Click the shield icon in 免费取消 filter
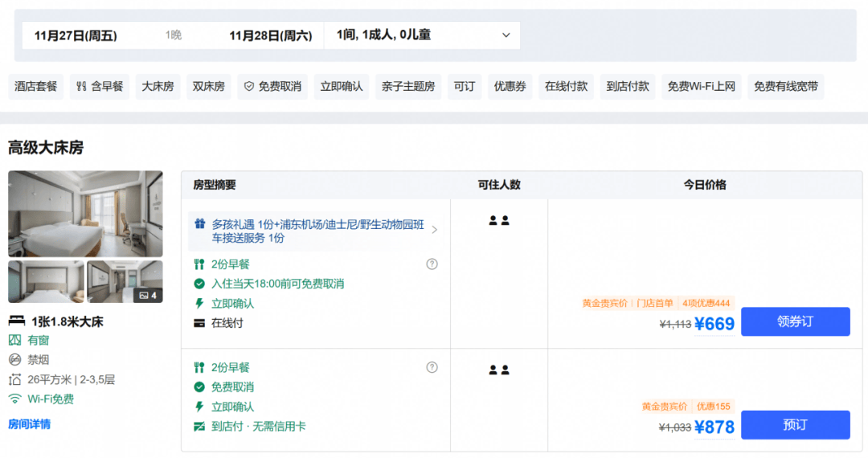The image size is (868, 458). point(249,86)
